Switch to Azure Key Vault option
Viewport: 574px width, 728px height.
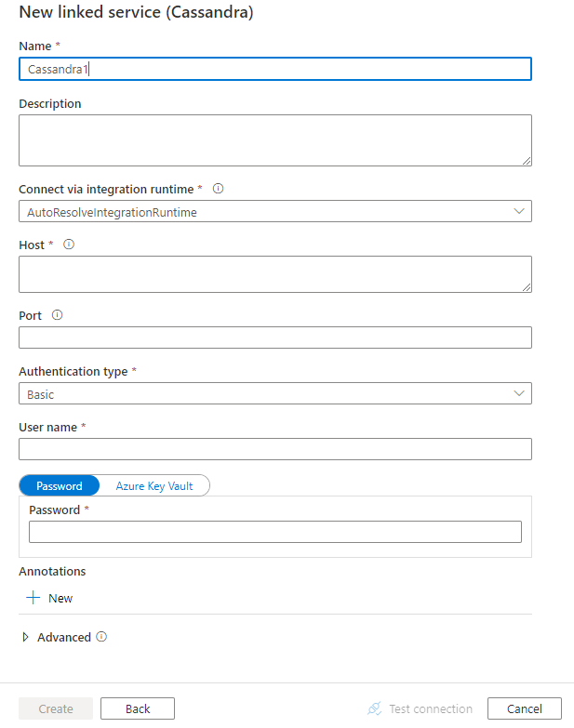point(154,485)
